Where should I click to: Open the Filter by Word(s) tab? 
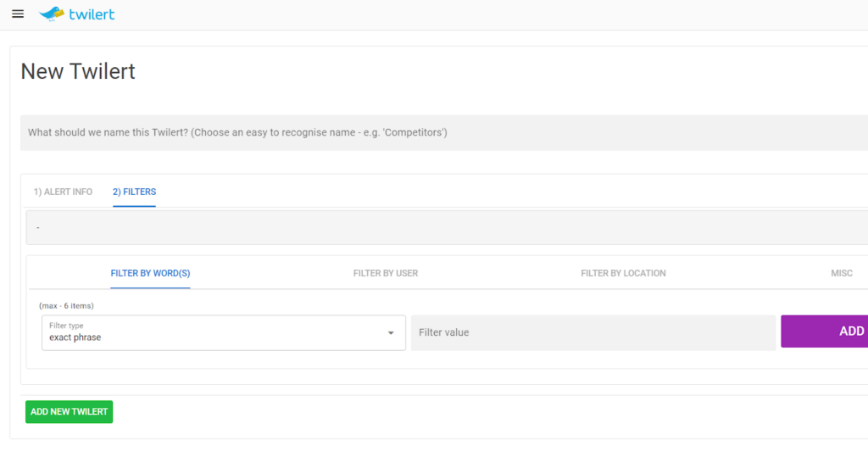pos(150,273)
